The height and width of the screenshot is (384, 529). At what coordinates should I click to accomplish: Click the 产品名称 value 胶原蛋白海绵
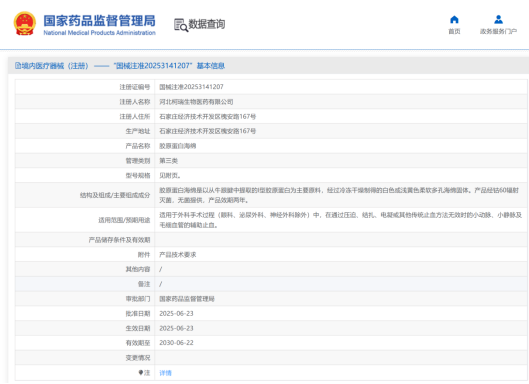[x=177, y=146]
